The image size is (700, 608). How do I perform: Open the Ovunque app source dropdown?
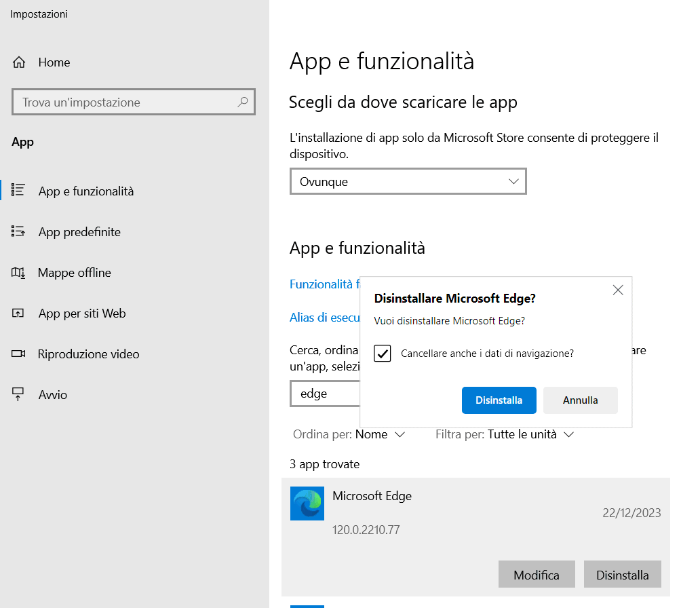408,181
